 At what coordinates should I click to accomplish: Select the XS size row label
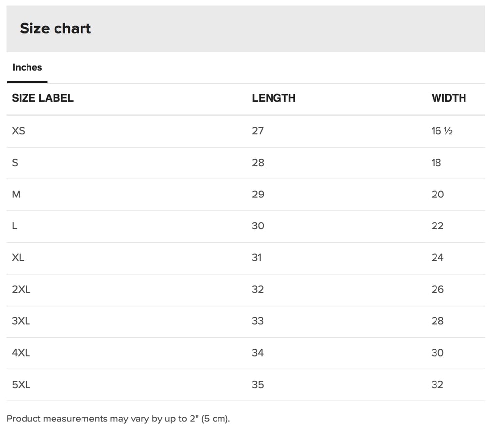pyautogui.click(x=19, y=131)
